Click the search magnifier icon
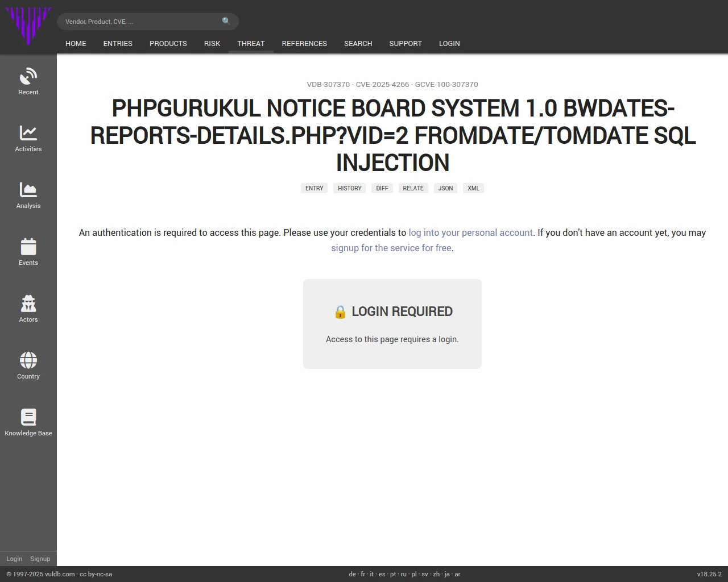This screenshot has width=728, height=582. pyautogui.click(x=226, y=21)
